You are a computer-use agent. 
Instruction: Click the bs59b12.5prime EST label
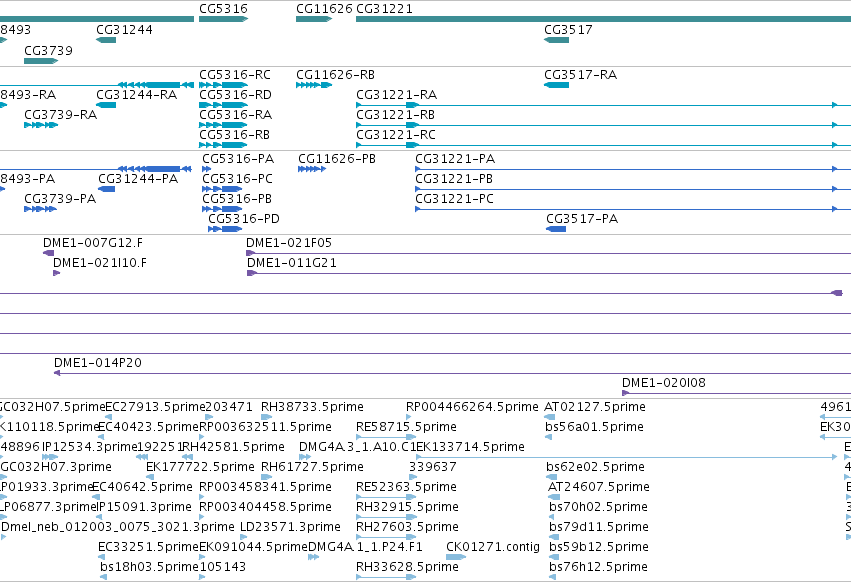point(599,548)
